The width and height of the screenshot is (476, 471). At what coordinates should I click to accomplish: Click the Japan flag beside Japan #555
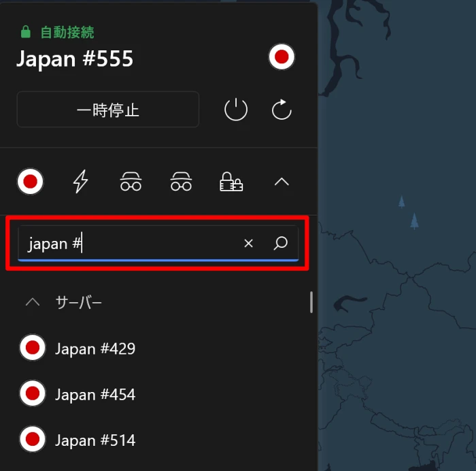point(282,56)
